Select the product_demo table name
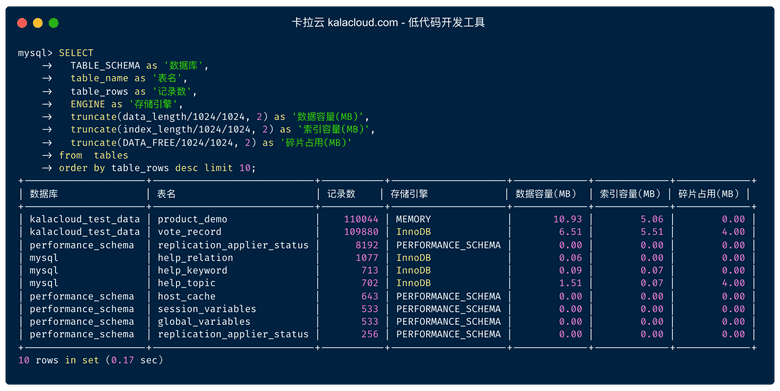Screen dimensions: 780x391 point(193,219)
